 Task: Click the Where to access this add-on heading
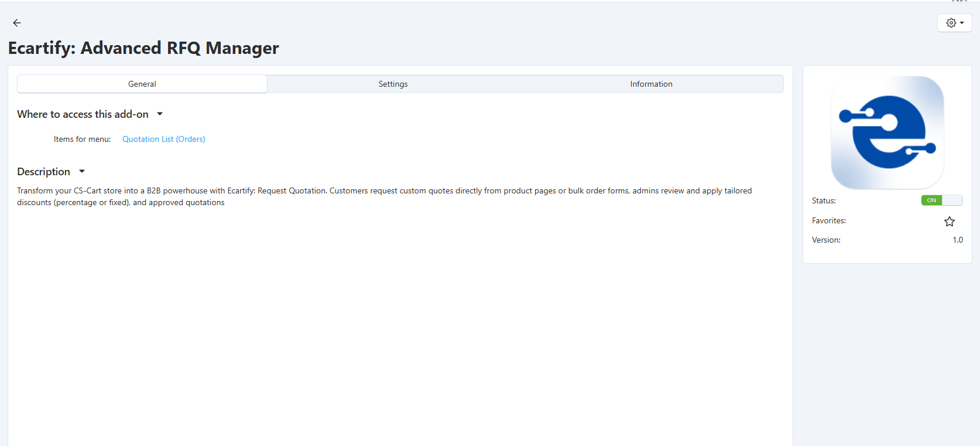point(83,114)
